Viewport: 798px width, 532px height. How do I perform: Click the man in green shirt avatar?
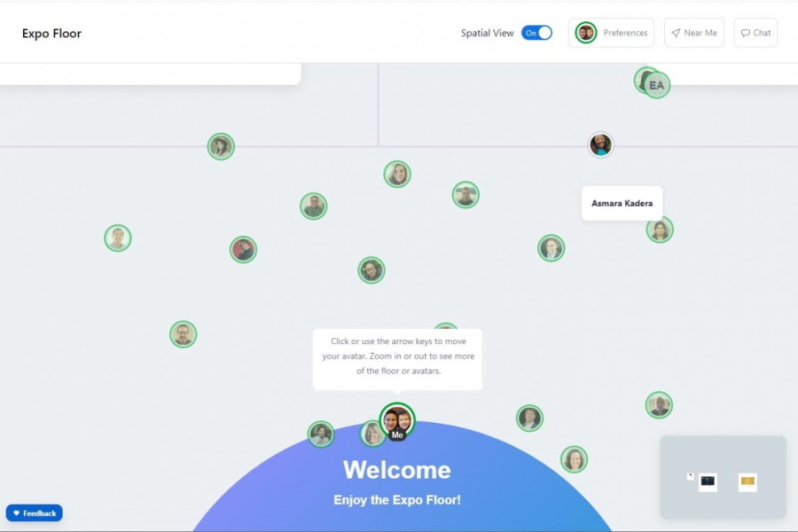[x=314, y=207]
